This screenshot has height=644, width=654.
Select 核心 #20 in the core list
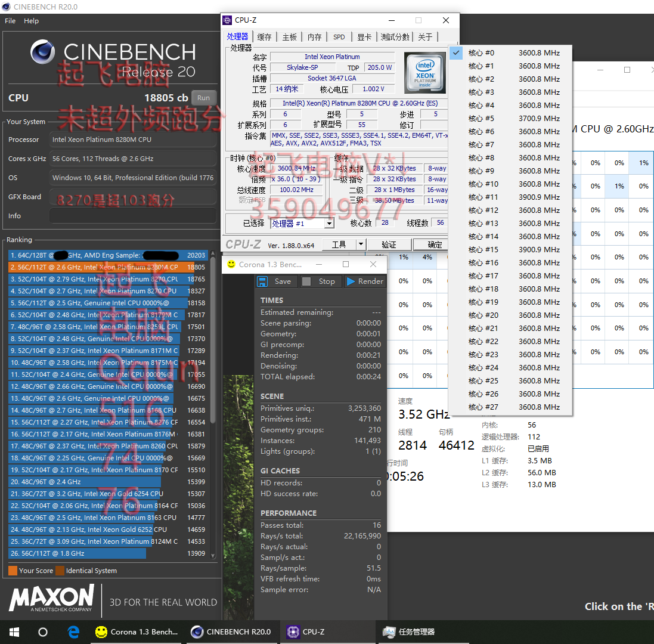tap(510, 315)
